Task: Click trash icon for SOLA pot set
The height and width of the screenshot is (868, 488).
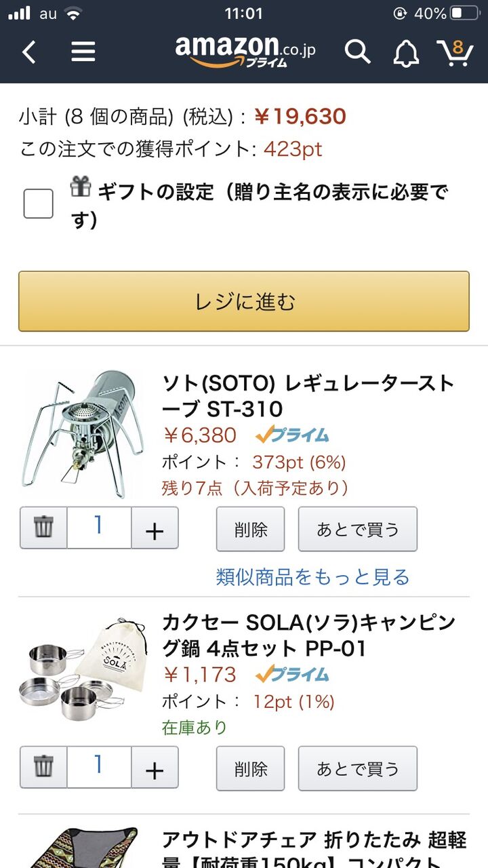Action: click(x=43, y=767)
